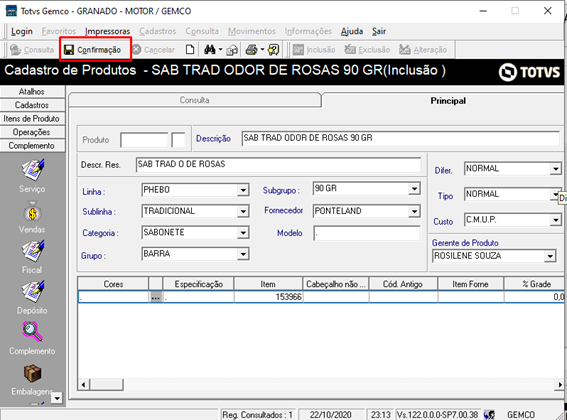This screenshot has height=420, width=567.
Task: Switch to the Principal tab
Action: (448, 101)
